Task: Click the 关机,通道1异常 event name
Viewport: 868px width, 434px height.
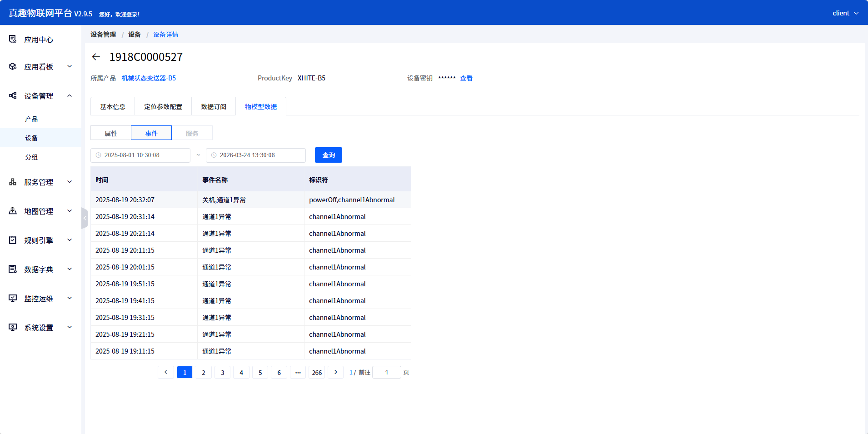Action: pos(224,200)
